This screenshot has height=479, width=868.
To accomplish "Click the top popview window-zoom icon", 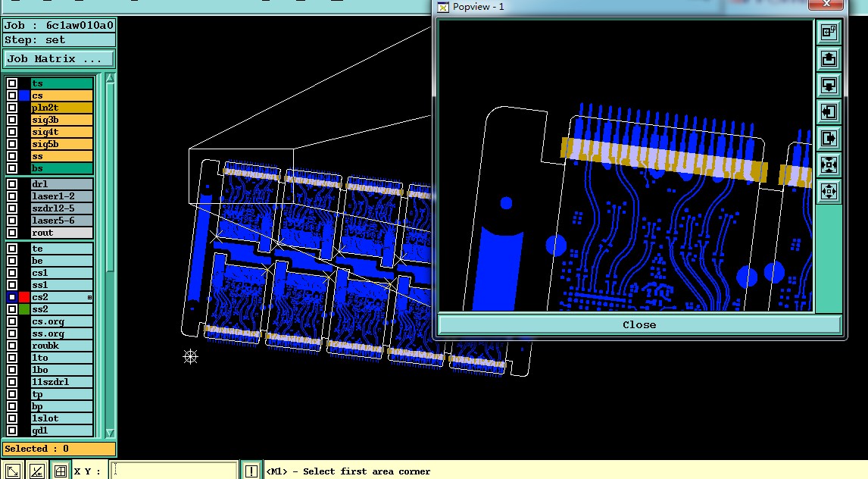I will pos(829,32).
